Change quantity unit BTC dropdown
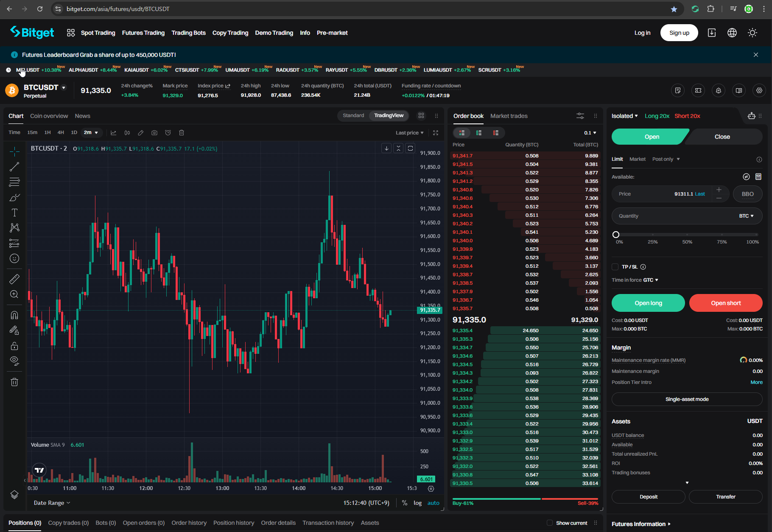Screen dimensions: 772x532 tap(746, 216)
